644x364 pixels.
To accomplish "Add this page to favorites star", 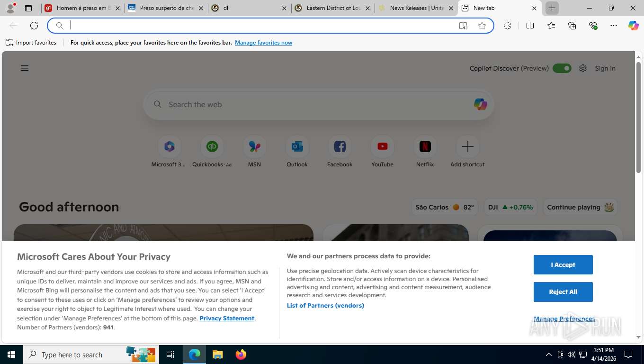I will [x=482, y=26].
